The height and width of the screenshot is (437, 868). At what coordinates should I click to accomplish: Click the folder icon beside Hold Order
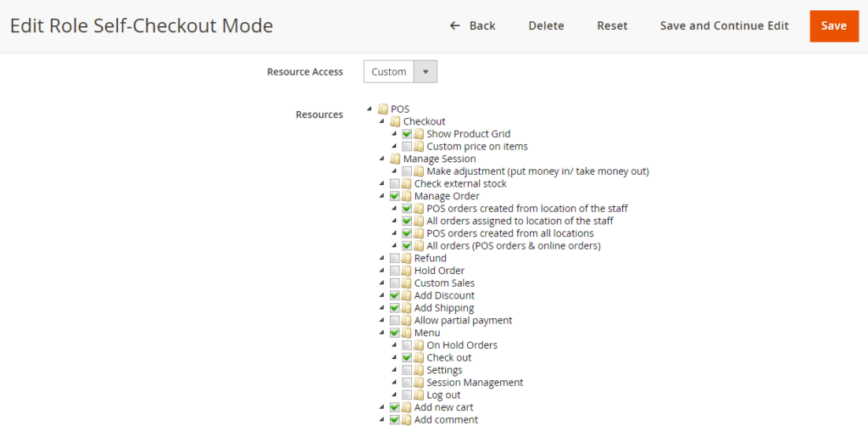407,271
